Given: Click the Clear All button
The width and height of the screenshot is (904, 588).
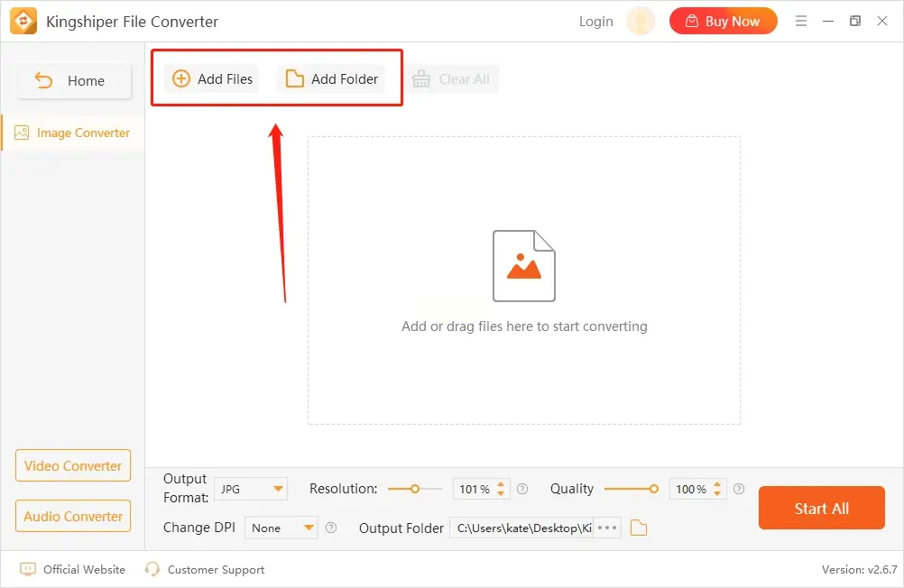Looking at the screenshot, I should click(x=451, y=79).
